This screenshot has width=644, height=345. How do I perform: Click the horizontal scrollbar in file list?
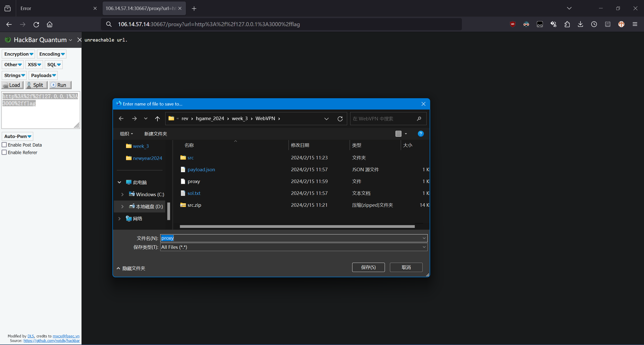(297, 226)
